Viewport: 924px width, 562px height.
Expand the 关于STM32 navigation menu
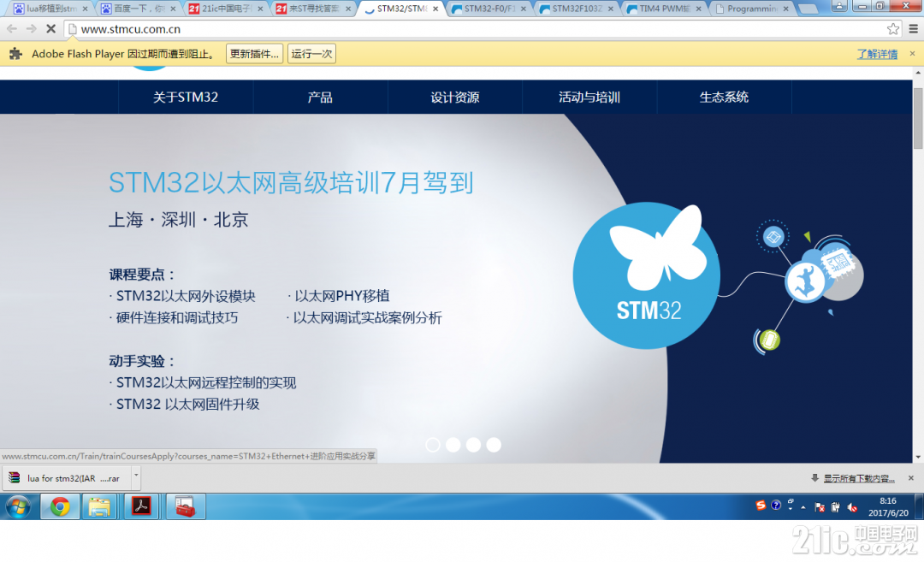click(x=186, y=98)
